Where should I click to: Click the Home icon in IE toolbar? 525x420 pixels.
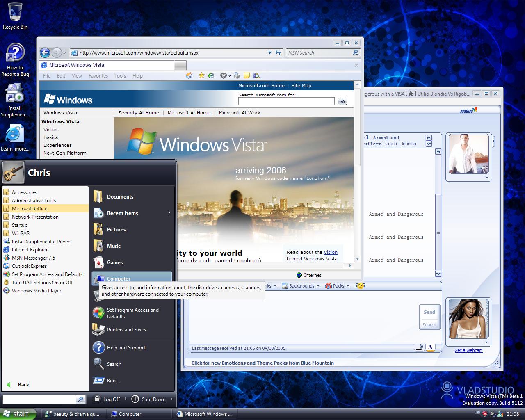click(189, 75)
